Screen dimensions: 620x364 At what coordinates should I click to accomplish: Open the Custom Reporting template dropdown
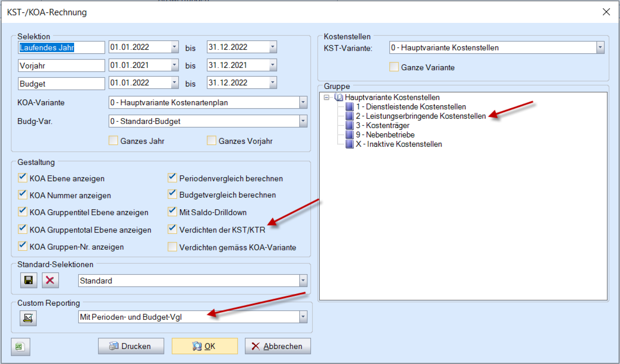303,317
